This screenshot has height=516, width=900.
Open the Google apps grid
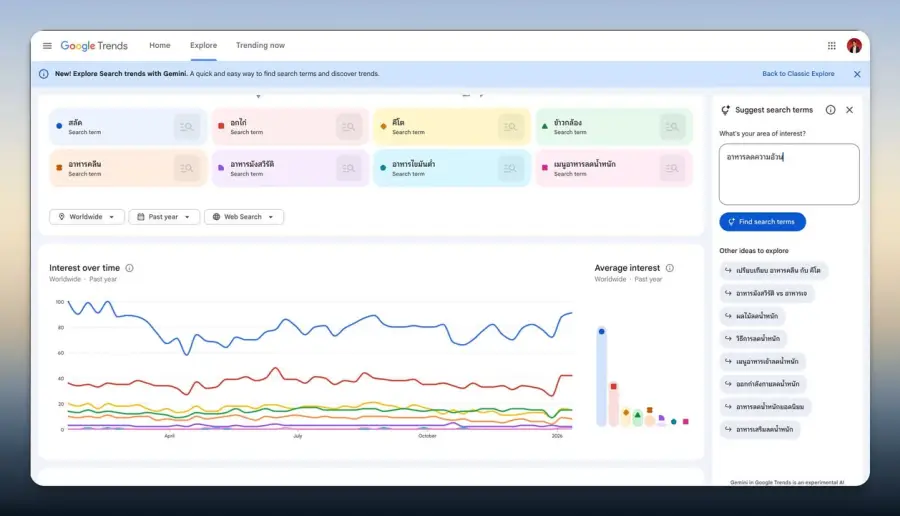pos(831,45)
